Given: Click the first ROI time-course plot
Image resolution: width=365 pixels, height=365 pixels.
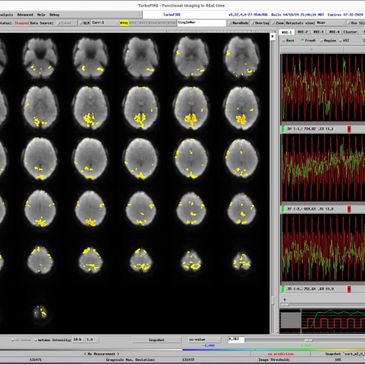Looking at the screenshot, I should pos(323,88).
